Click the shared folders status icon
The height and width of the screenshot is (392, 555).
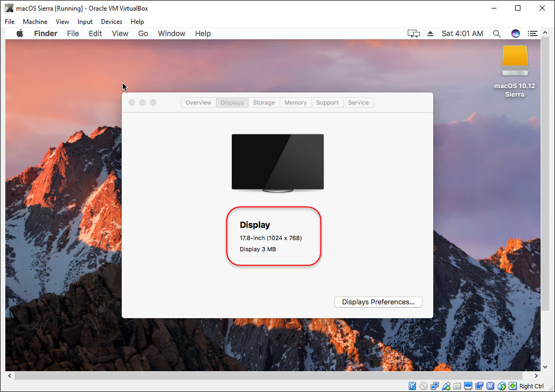coord(457,386)
